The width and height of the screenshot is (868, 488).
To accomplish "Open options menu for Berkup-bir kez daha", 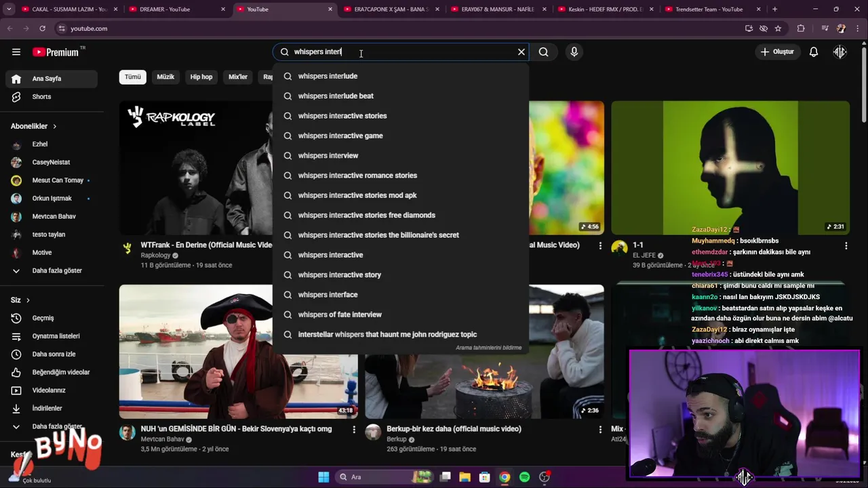I will pyautogui.click(x=600, y=430).
